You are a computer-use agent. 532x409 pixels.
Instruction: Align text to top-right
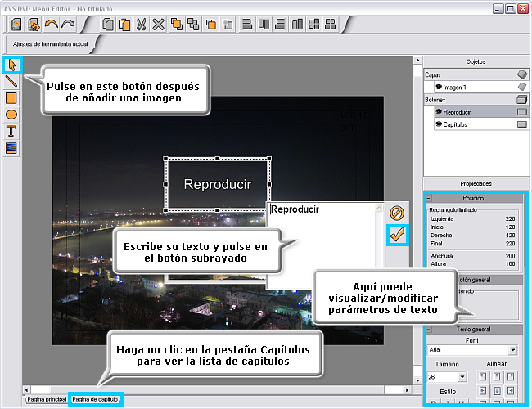click(511, 376)
